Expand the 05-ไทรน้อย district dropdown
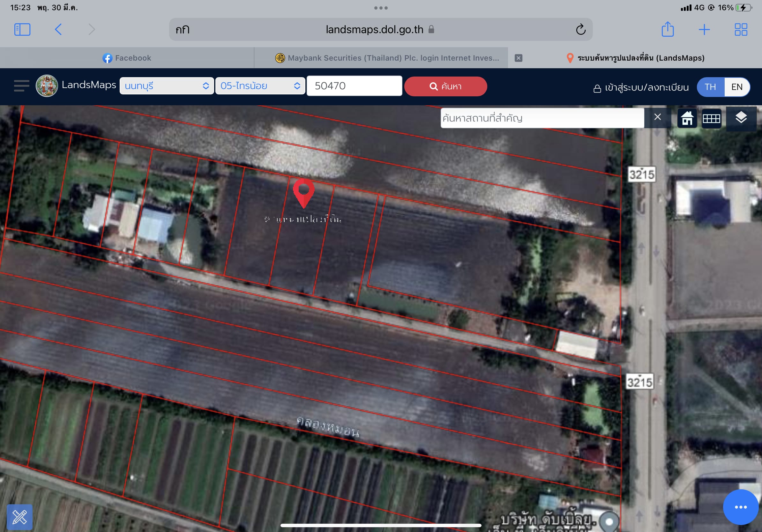Screen dimensions: 762x532 point(260,86)
